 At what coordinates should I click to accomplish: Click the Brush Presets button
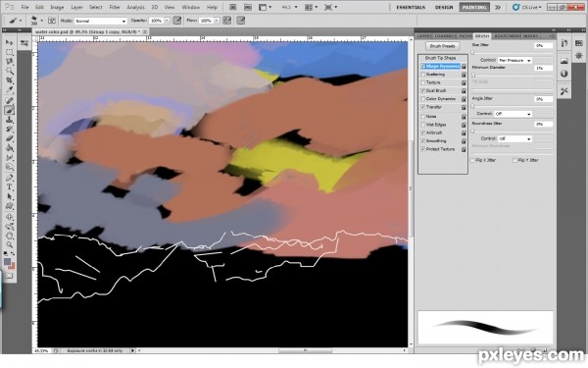[x=443, y=46]
